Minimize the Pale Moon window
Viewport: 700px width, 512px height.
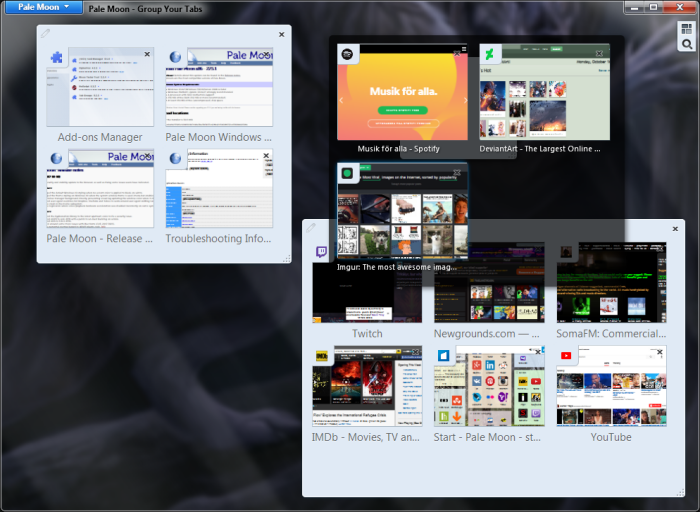[634, 7]
